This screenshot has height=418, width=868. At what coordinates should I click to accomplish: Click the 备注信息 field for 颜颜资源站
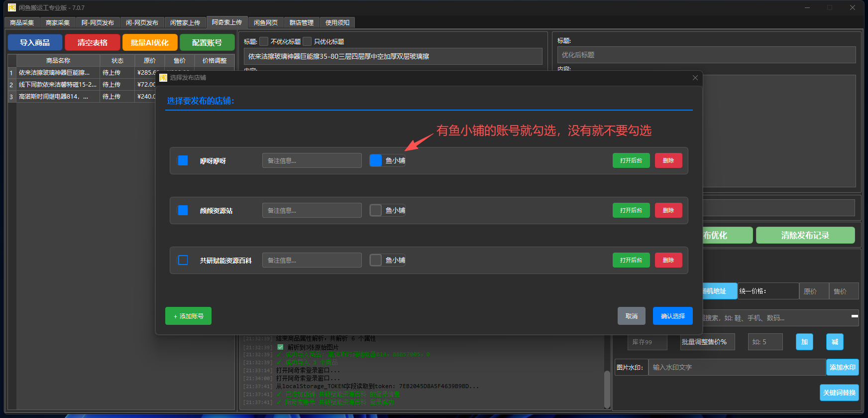click(x=312, y=210)
